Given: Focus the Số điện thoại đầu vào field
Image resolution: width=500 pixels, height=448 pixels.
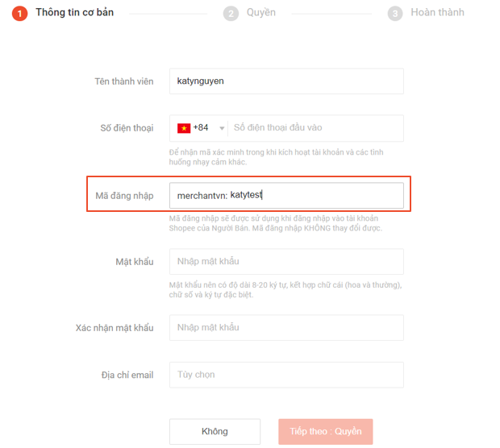Looking at the screenshot, I should click(315, 128).
